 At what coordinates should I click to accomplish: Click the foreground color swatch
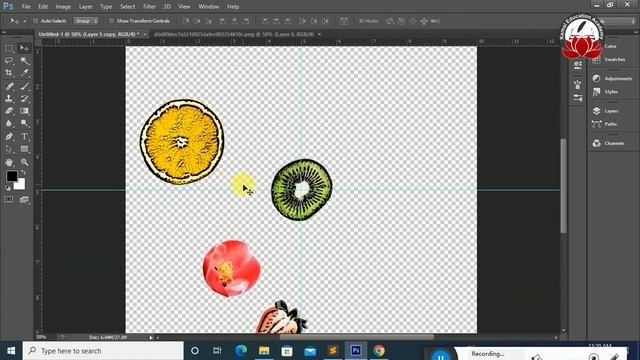pos(11,176)
